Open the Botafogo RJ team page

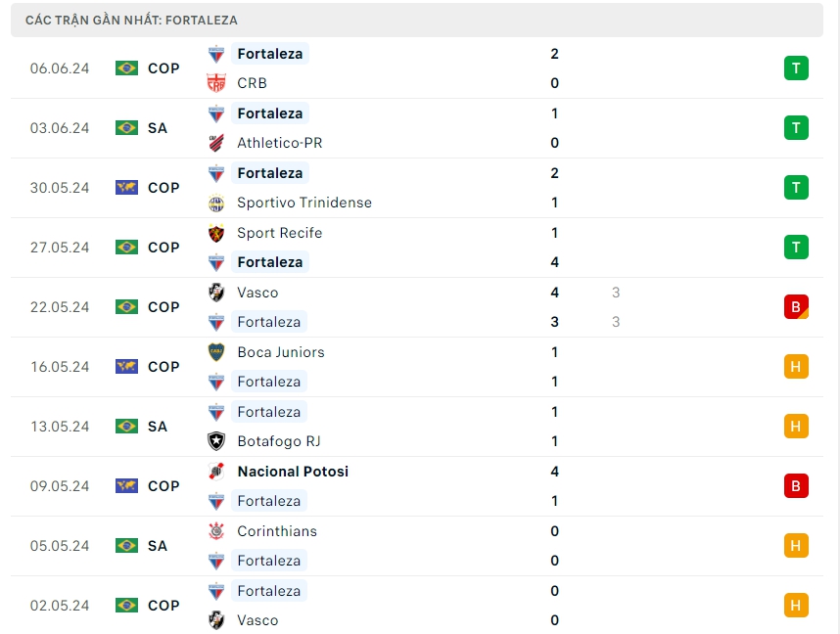point(278,441)
